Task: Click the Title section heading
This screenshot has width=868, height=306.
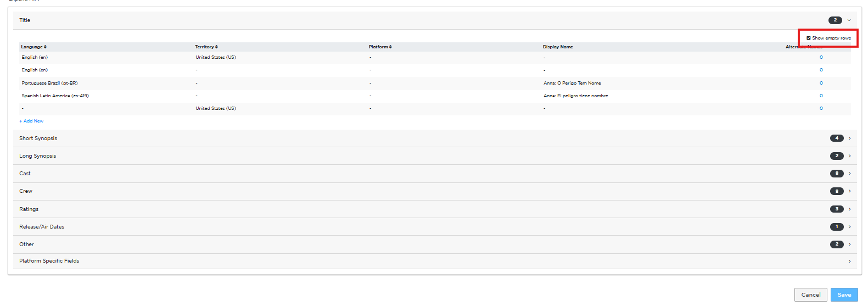Action: [25, 20]
